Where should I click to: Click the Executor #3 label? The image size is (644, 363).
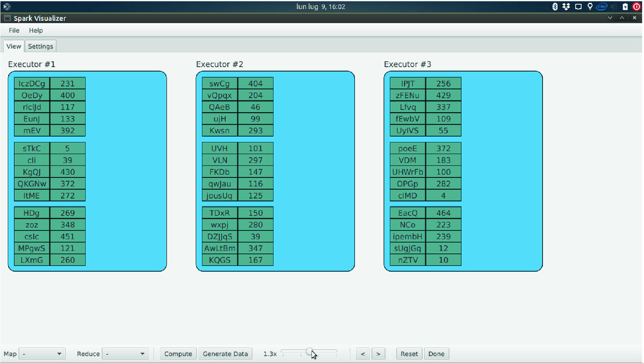(408, 64)
